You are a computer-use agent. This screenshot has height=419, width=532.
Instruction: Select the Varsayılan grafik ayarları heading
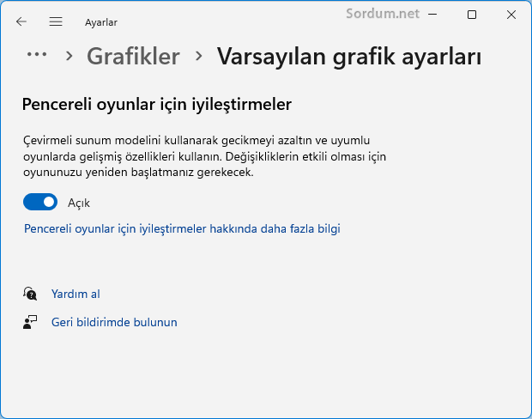(349, 57)
